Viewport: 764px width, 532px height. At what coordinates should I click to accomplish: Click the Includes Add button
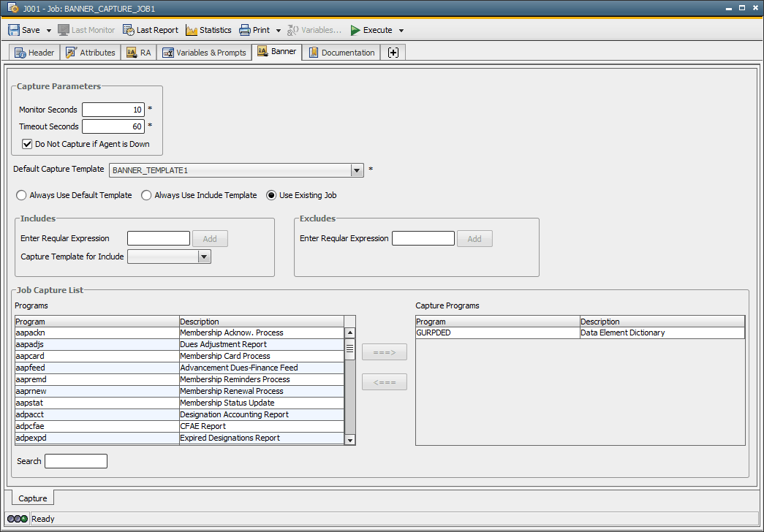coord(210,239)
